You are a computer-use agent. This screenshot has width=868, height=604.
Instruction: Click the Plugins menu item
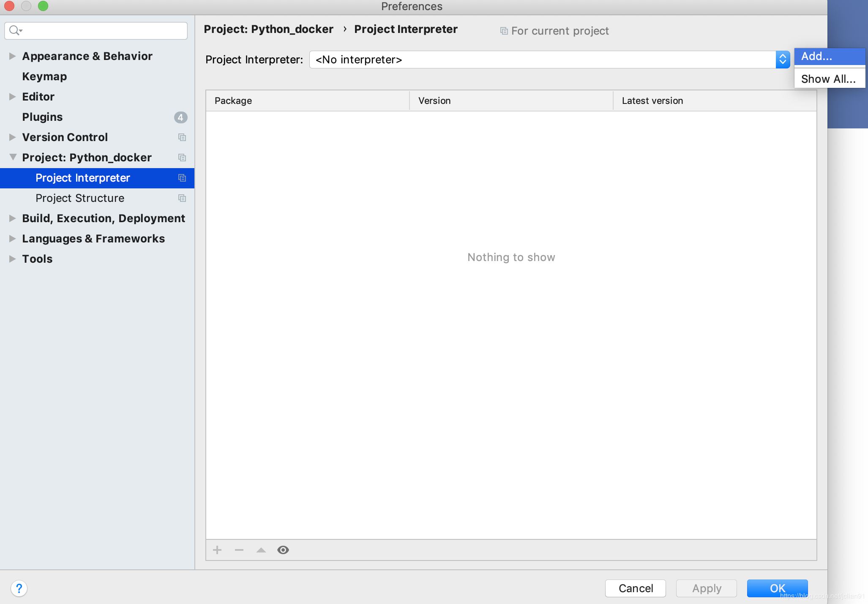(42, 117)
